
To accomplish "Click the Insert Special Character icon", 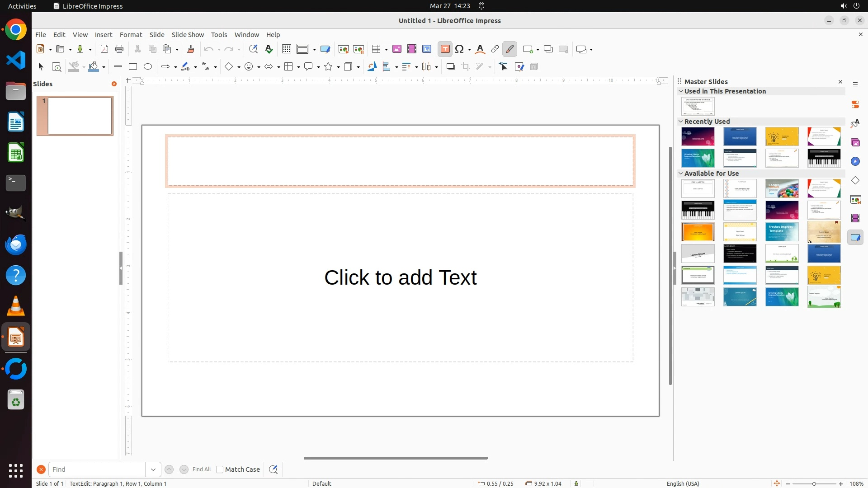I will point(460,49).
